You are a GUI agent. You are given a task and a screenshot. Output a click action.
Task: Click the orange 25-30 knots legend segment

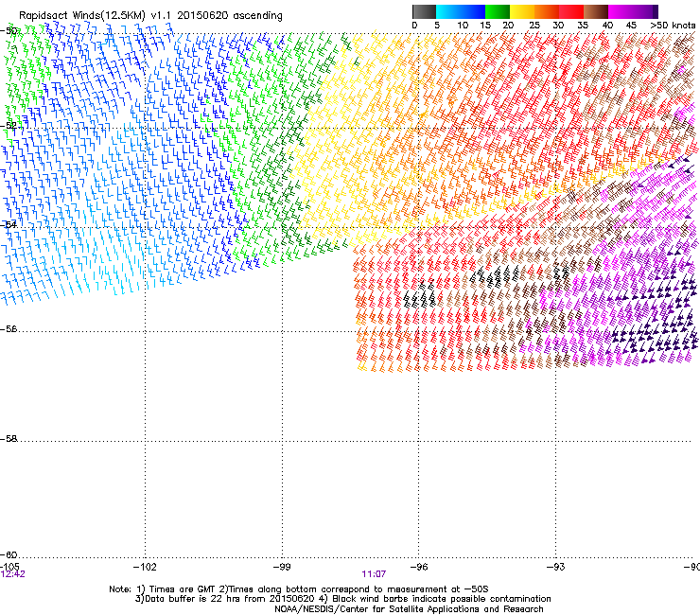(547, 11)
